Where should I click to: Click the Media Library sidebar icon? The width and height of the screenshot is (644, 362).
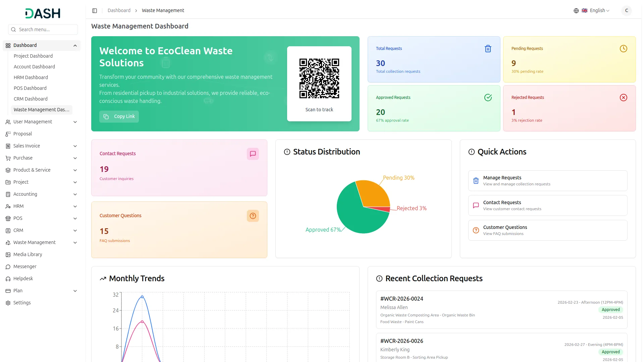coord(8,255)
